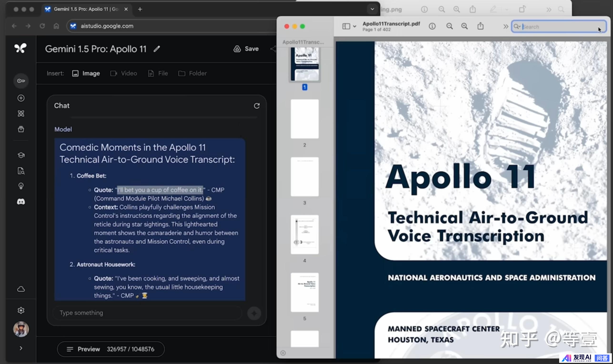The width and height of the screenshot is (613, 364).
Task: Click Apollo11Transc... sidebar header
Action: point(303,42)
